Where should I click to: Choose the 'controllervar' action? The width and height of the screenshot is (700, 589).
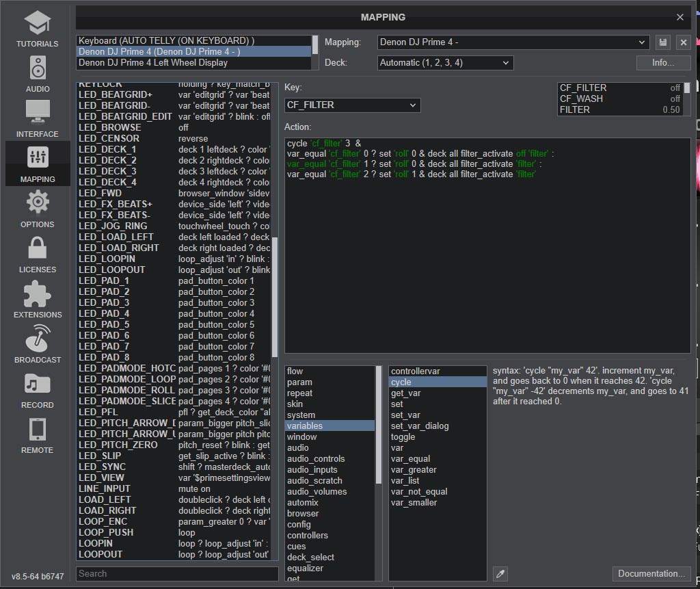pos(437,371)
